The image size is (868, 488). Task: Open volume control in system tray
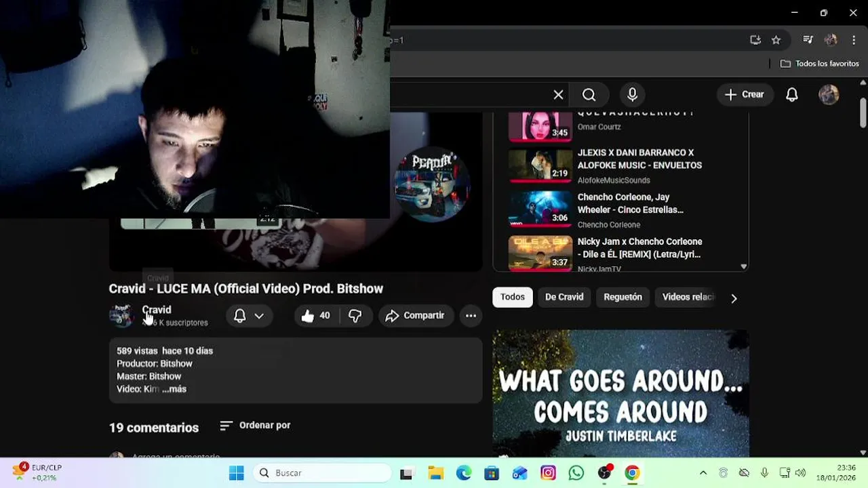tap(800, 473)
